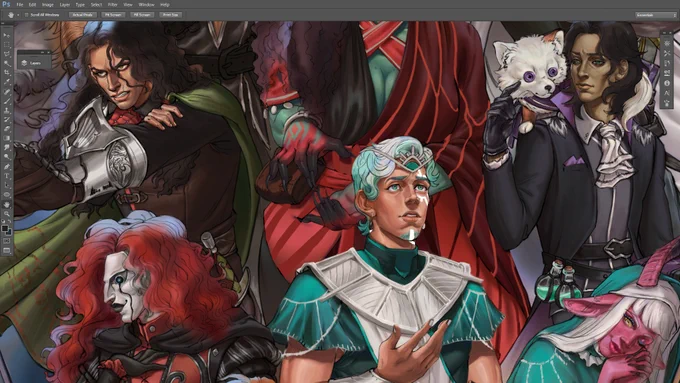Reset to default foreground and background colors

pyautogui.click(x=4, y=221)
